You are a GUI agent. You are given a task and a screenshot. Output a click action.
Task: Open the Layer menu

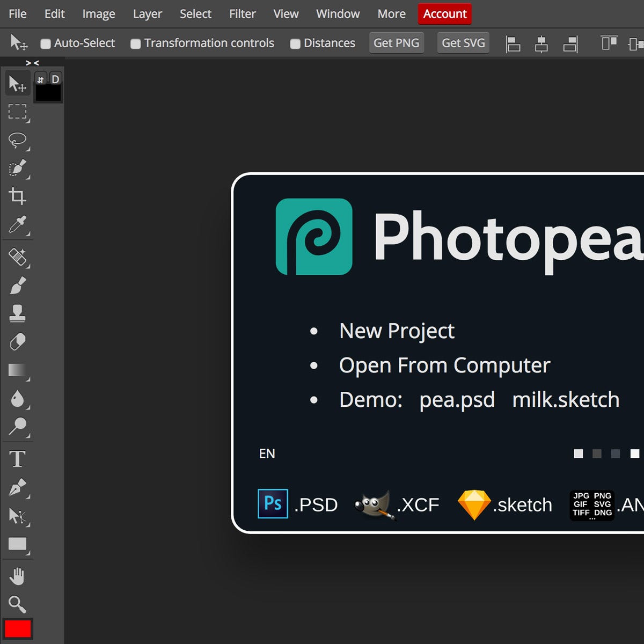(x=148, y=14)
